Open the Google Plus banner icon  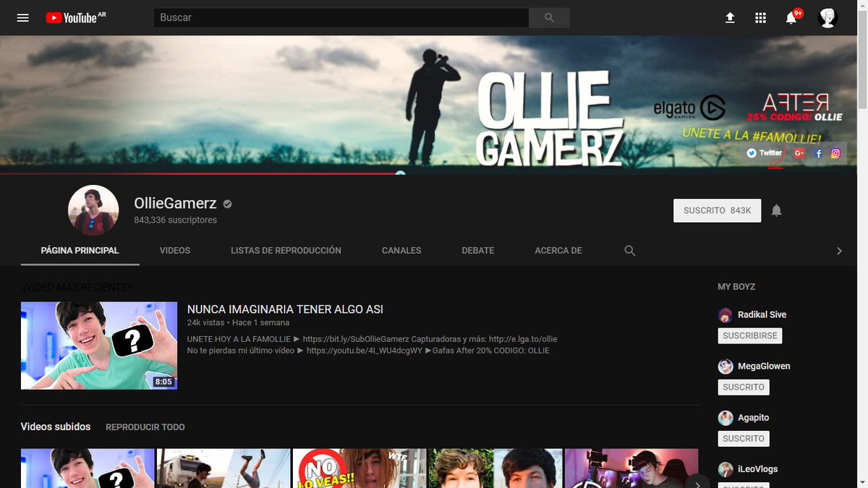(x=799, y=153)
